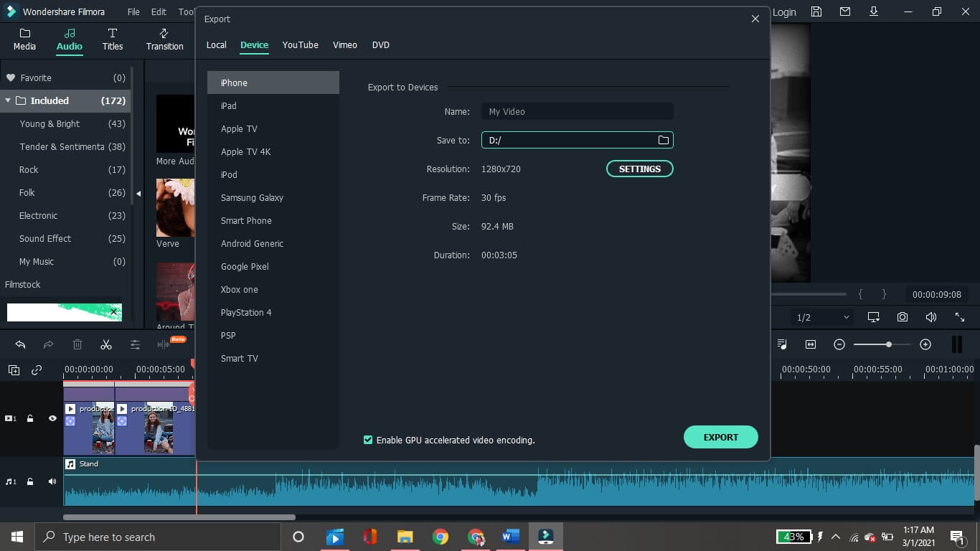Open the Media tab
This screenshot has height=551, width=980.
tap(24, 39)
